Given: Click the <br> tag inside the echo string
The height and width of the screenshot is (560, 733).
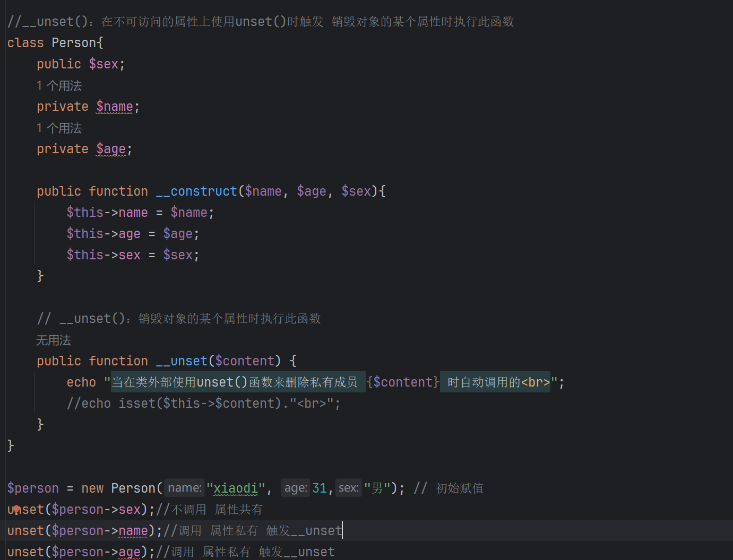Looking at the screenshot, I should click(536, 382).
